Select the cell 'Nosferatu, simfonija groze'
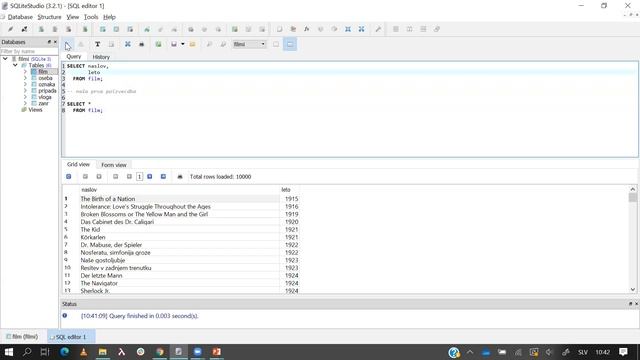The width and height of the screenshot is (640, 360). (x=180, y=252)
